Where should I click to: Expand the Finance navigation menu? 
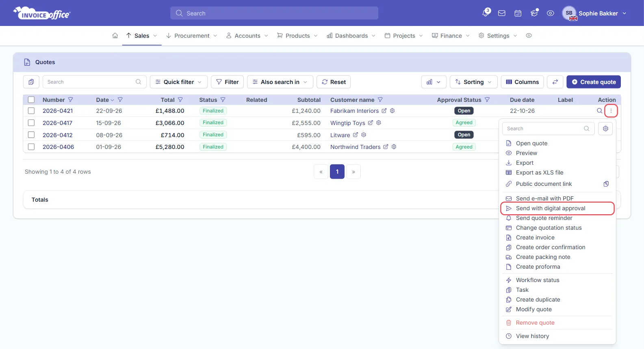tap(451, 36)
